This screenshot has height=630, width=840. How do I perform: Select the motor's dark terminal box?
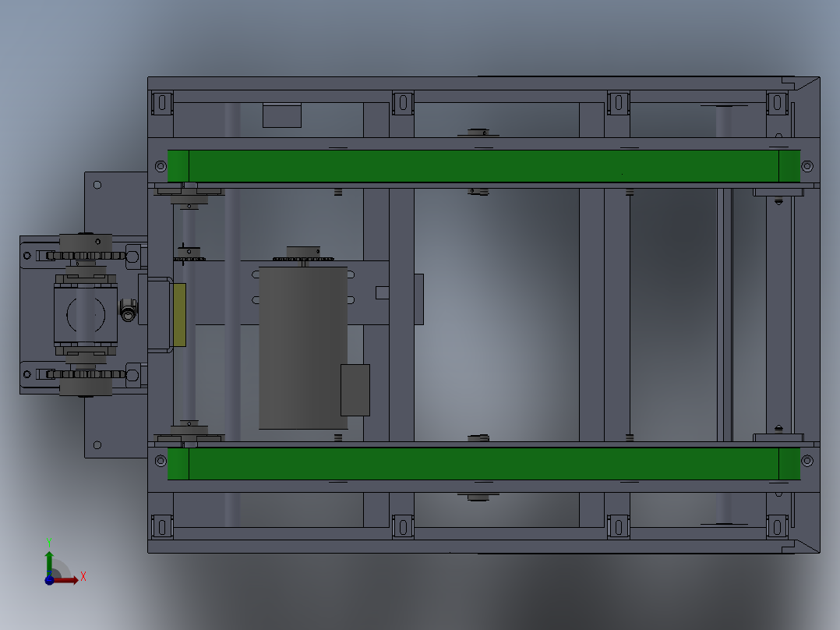[x=355, y=390]
